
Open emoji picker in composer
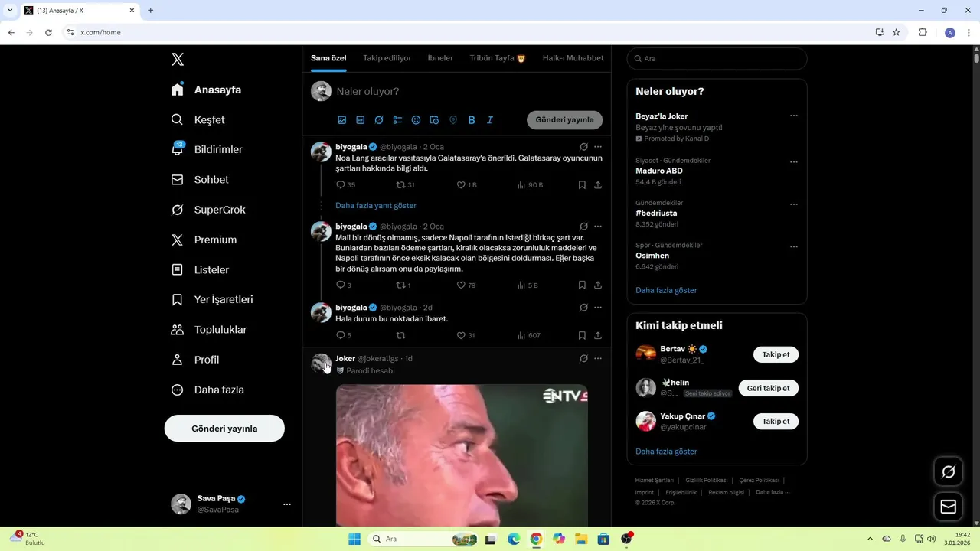coord(416,120)
